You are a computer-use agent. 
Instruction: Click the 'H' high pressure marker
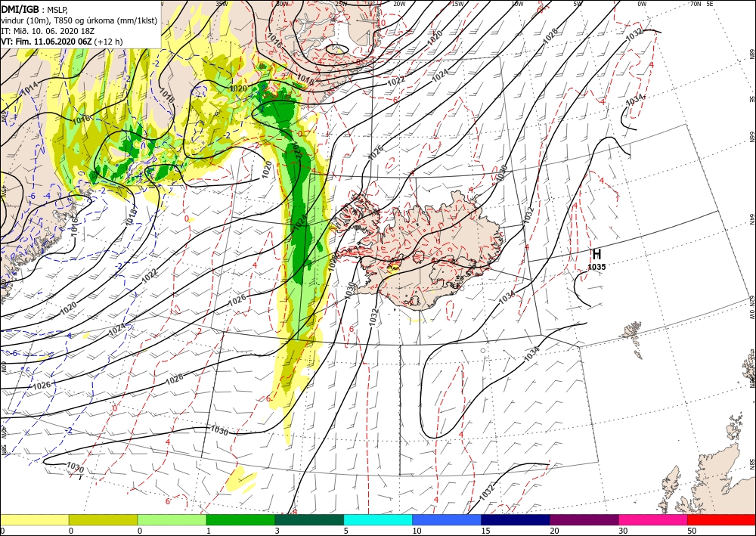tap(596, 254)
